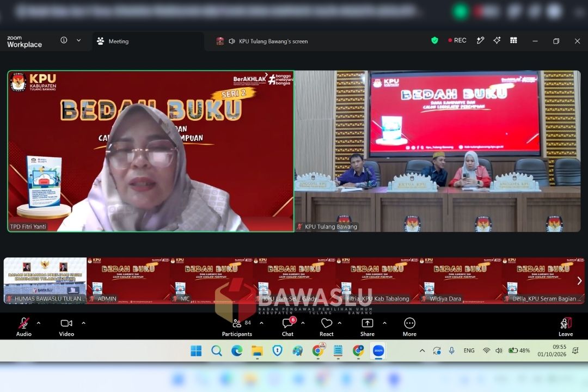
Task: Open the annotation pen tool icon
Action: [x=480, y=40]
